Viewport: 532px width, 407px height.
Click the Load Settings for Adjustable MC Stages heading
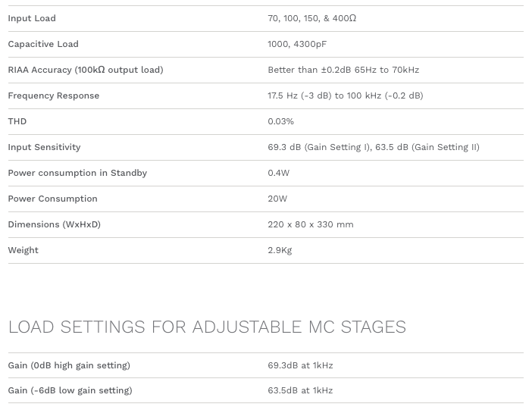pos(207,327)
